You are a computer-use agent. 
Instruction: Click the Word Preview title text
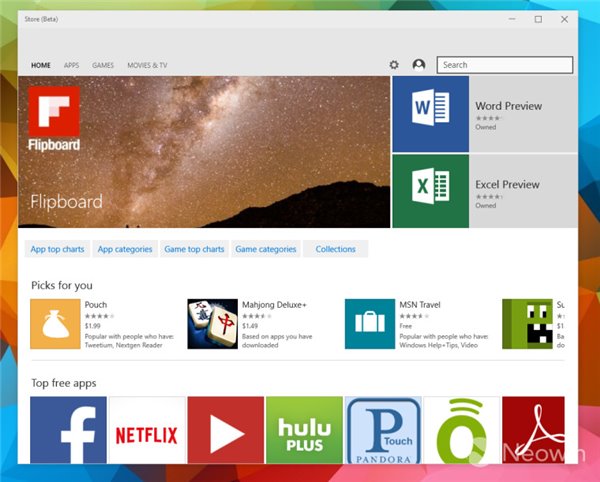click(x=509, y=106)
